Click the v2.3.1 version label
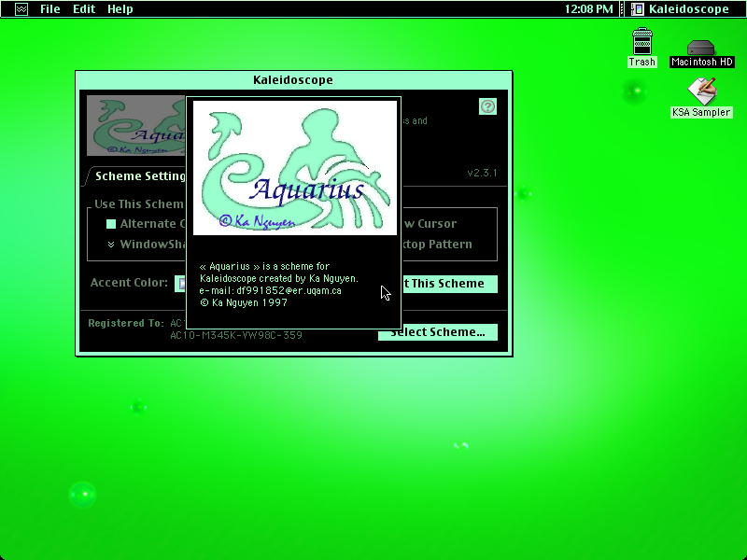Image resolution: width=747 pixels, height=560 pixels. (482, 173)
